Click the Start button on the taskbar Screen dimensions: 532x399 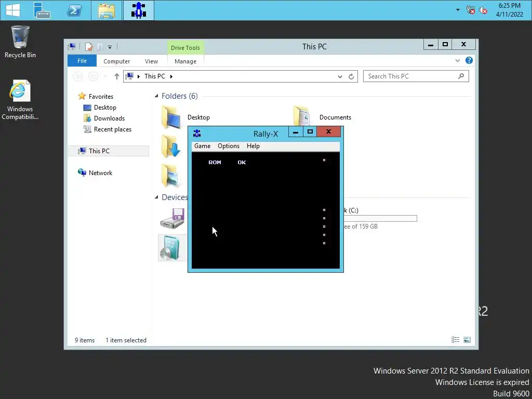click(13, 10)
